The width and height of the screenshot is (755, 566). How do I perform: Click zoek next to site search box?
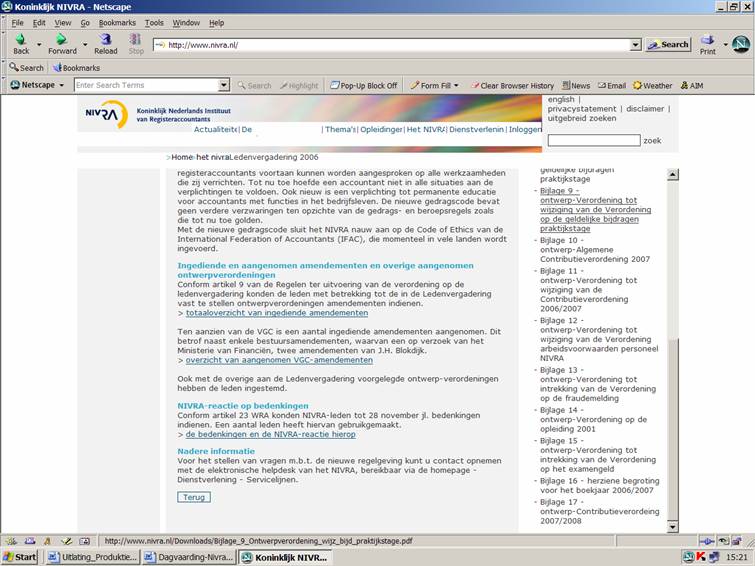[652, 141]
